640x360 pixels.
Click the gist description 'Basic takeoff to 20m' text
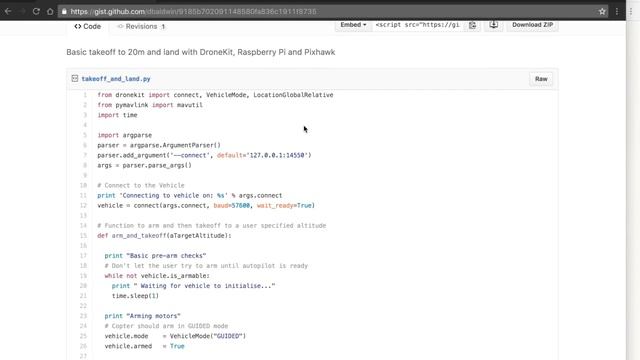coord(200,52)
